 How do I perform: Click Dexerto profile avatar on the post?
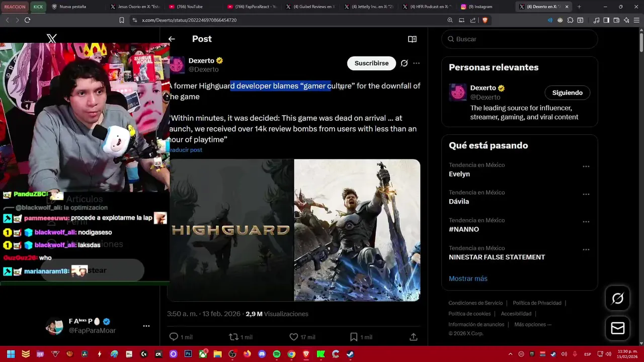pos(177,64)
